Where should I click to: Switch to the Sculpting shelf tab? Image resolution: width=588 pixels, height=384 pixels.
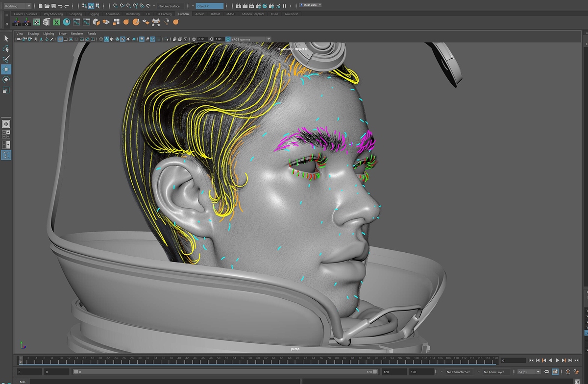(x=75, y=14)
